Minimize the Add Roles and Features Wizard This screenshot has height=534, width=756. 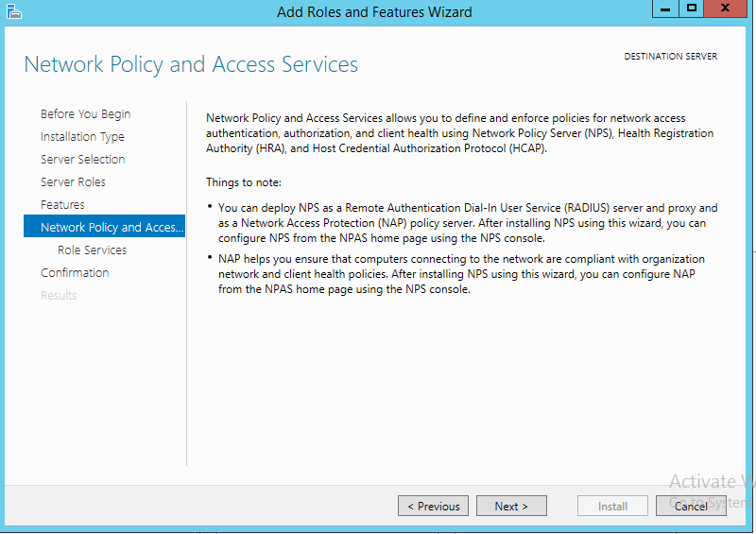pyautogui.click(x=665, y=9)
